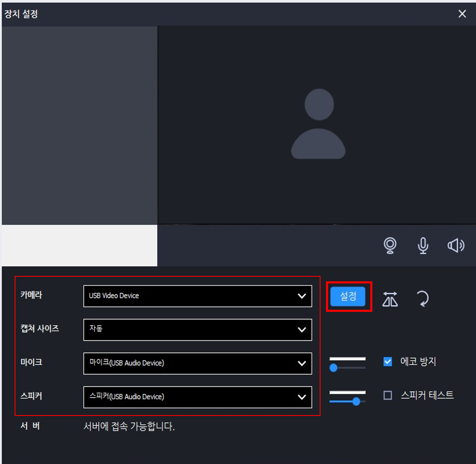Open the 캡쳐 사이즈 자동 dropdown
The width and height of the screenshot is (476, 464).
tap(198, 330)
